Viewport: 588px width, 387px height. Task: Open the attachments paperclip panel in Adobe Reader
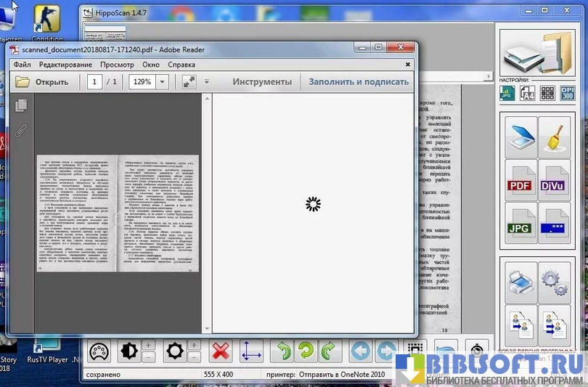(21, 131)
